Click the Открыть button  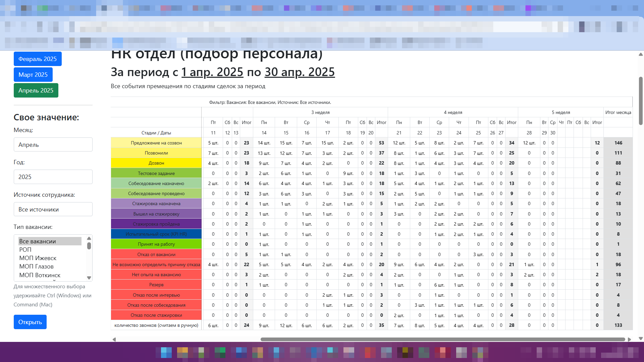tap(30, 322)
